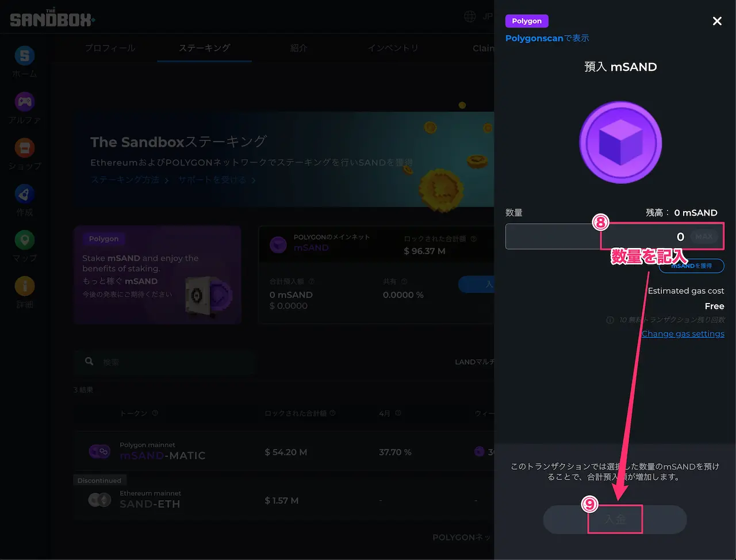The height and width of the screenshot is (560, 736).
Task: Click the Discontinued label
Action: coord(99,480)
